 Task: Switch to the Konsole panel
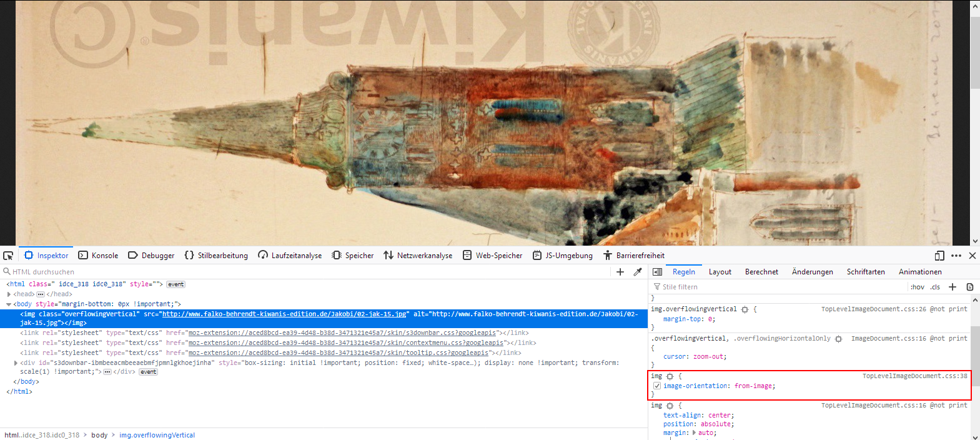point(98,256)
